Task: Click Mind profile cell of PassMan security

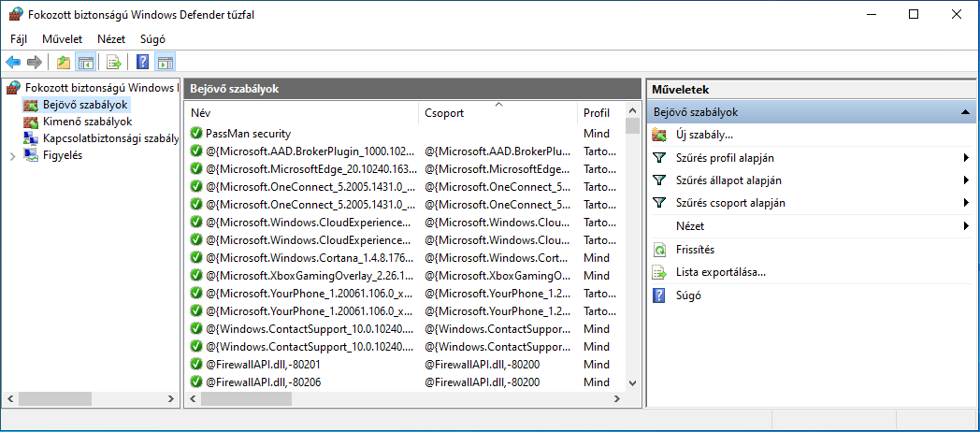Action: [597, 133]
